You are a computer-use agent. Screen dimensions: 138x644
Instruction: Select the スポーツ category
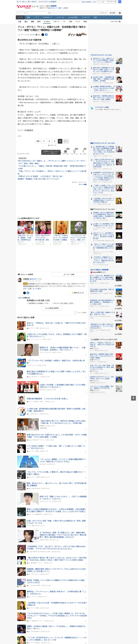coord(56,22)
